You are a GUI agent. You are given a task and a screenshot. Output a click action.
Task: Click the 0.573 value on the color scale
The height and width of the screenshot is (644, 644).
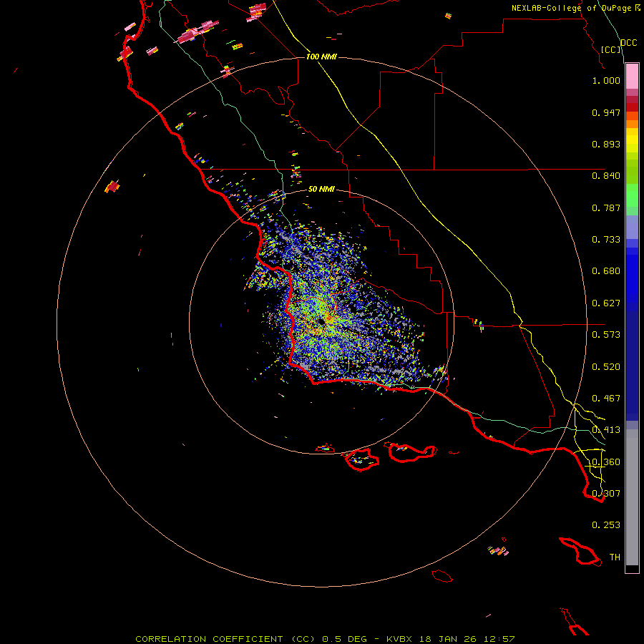[x=606, y=335]
